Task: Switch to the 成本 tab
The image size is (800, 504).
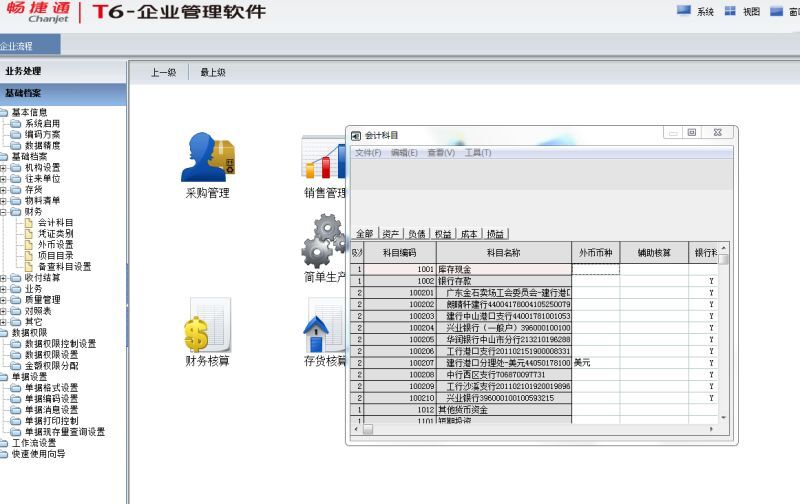Action: click(x=469, y=234)
